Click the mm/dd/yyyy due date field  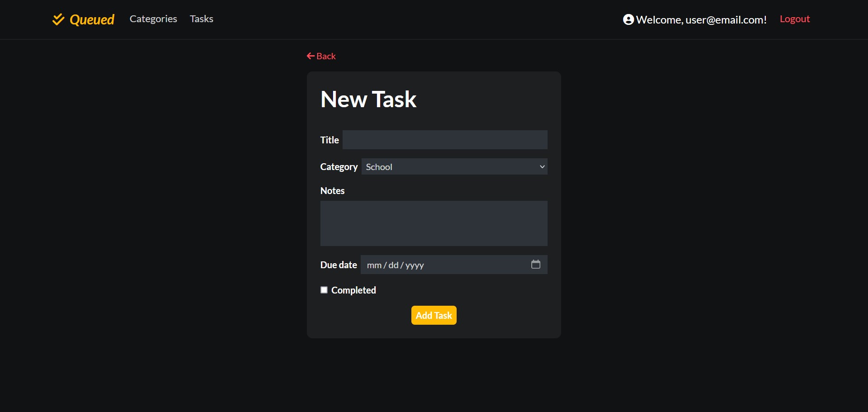point(430,265)
